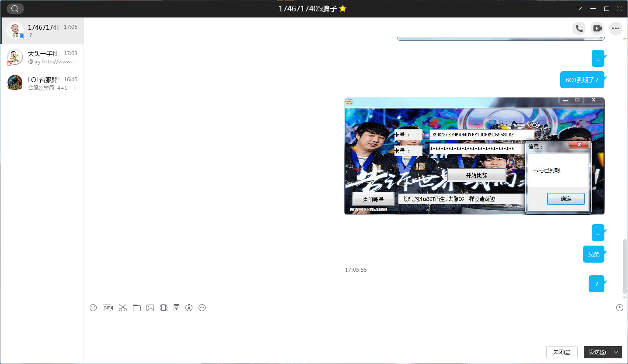Click the 大头一手批 avatar
The width and height of the screenshot is (628, 364).
coord(15,57)
